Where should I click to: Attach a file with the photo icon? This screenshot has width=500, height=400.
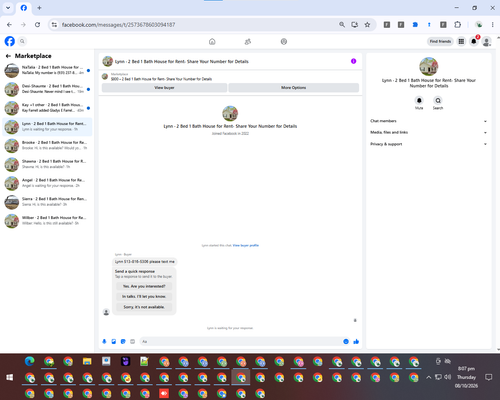[x=114, y=341]
